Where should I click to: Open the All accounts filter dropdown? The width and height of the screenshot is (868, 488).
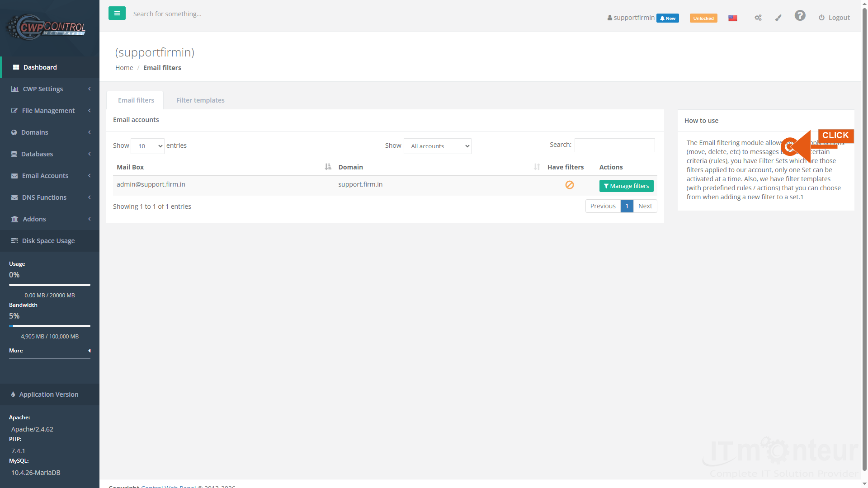(x=437, y=146)
